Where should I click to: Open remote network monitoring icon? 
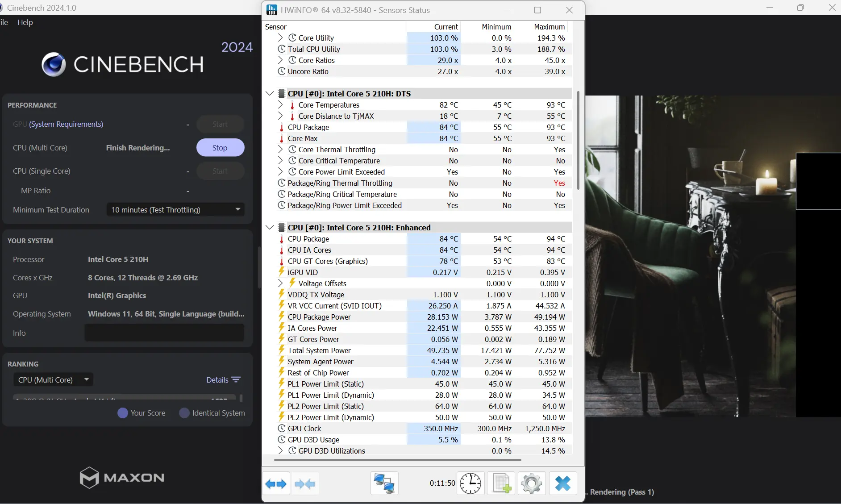[384, 483]
